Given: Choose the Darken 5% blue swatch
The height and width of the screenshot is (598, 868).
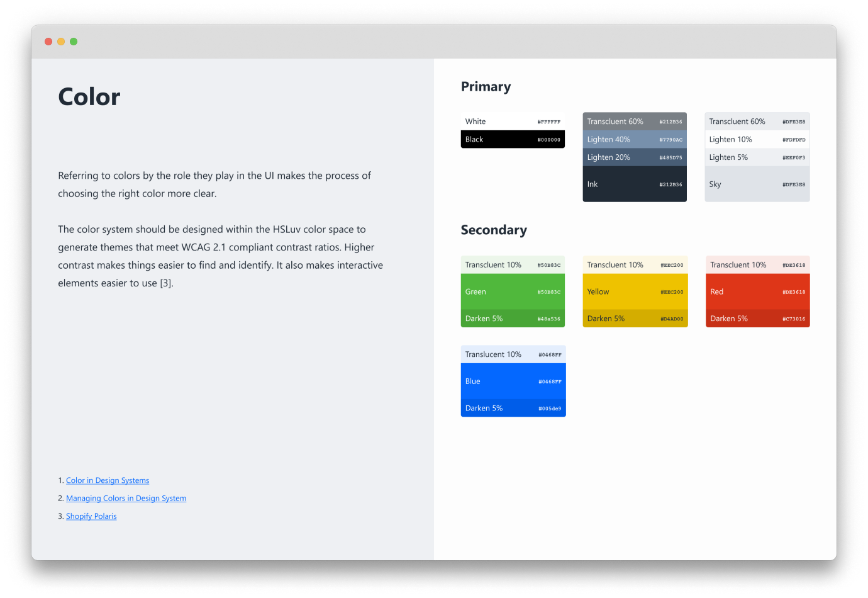Looking at the screenshot, I should pos(513,408).
